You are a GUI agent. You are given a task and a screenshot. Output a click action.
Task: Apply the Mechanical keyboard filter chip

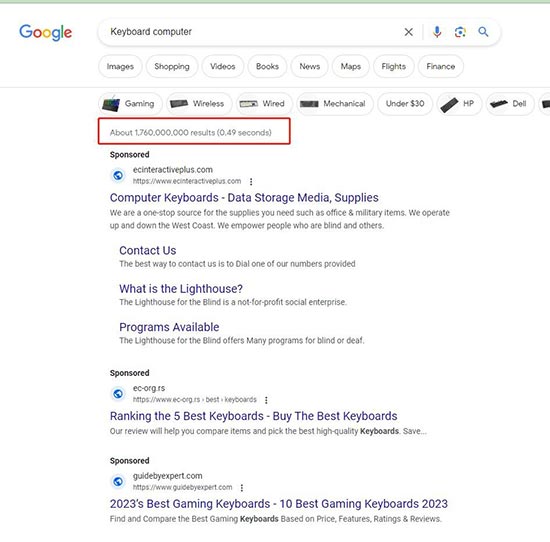point(335,104)
